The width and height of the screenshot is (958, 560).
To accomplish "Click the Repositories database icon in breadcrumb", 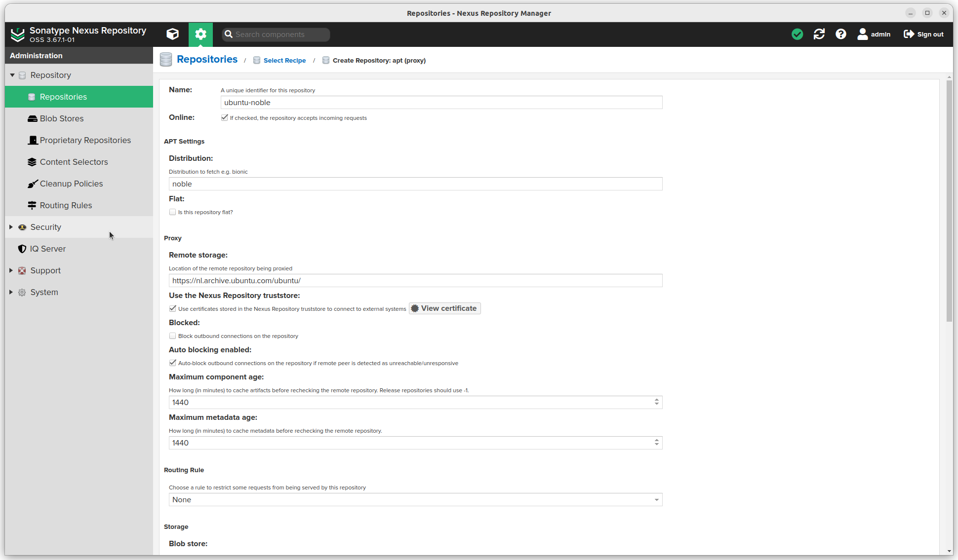I will pyautogui.click(x=166, y=60).
